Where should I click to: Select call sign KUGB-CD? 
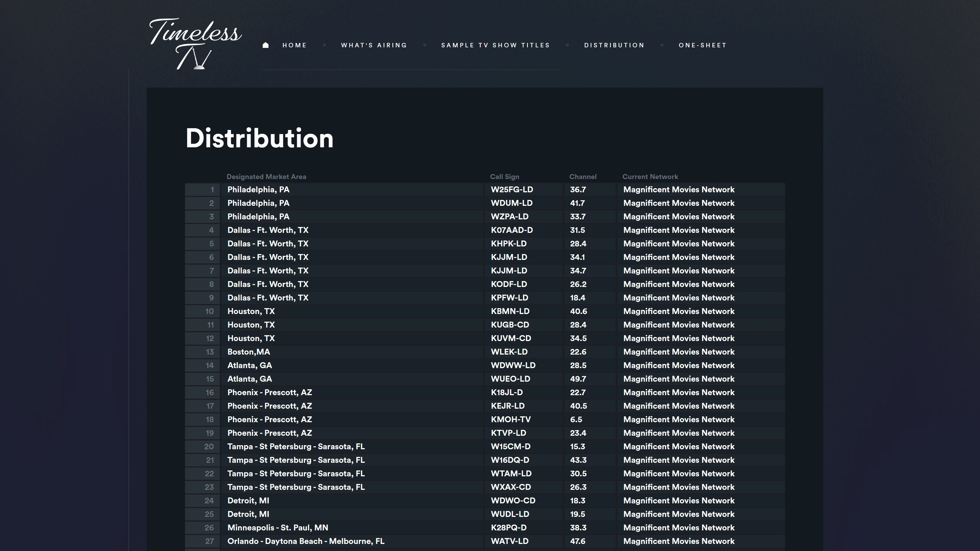(510, 325)
